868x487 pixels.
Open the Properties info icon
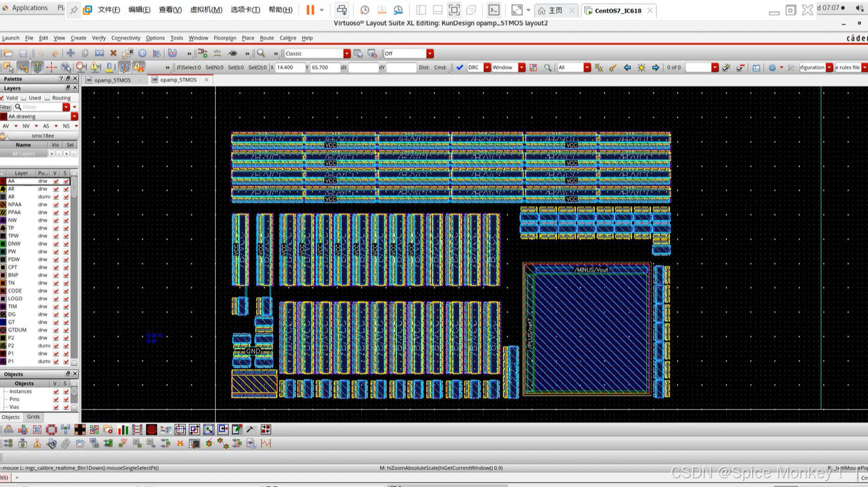[x=143, y=53]
